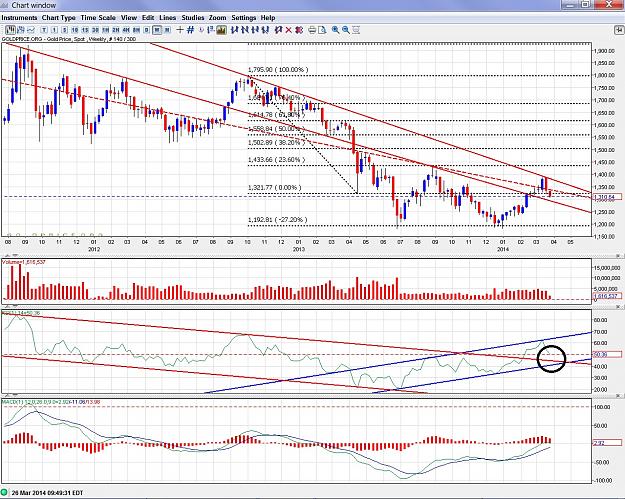The image size is (625, 499).
Task: Zoom out with the minus magnifier
Action: 346,30
